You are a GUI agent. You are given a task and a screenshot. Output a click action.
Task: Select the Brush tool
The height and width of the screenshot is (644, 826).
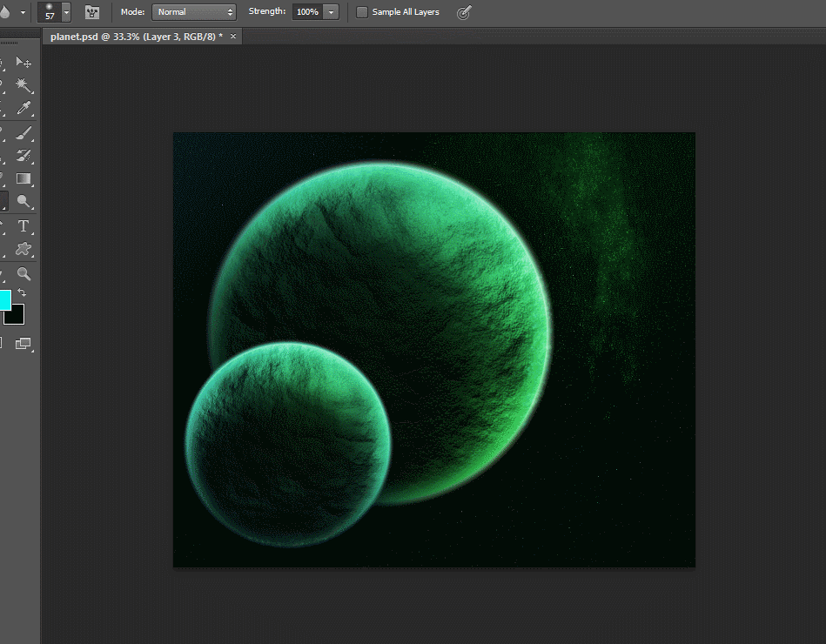(x=24, y=133)
